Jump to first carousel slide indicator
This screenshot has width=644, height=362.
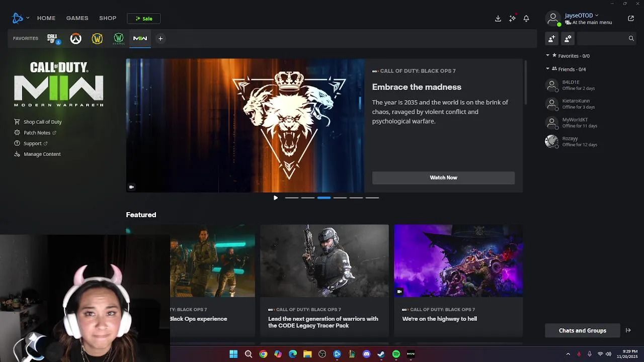(x=292, y=198)
